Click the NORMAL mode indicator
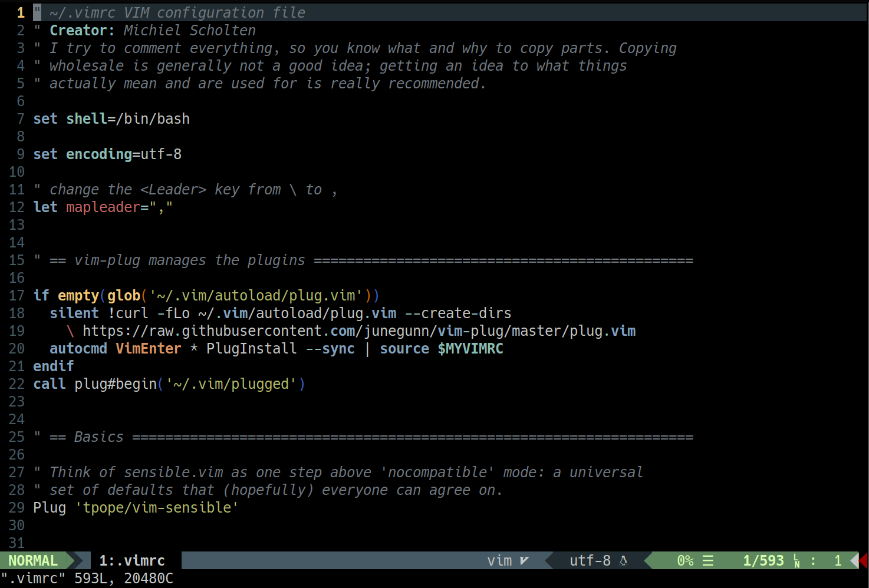Viewport: 869px width, 588px height. [x=33, y=561]
